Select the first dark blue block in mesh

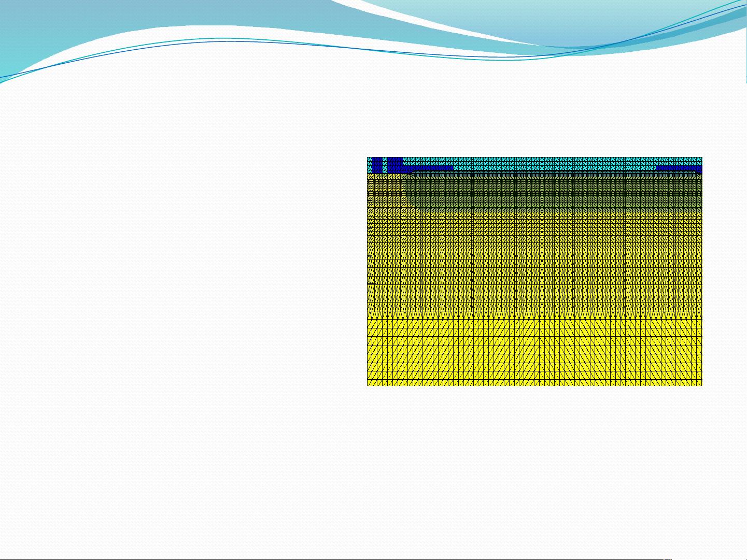click(x=377, y=164)
